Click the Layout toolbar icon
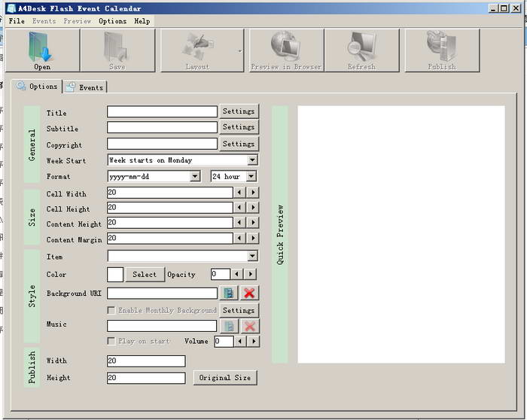This screenshot has height=420, width=527. tap(198, 50)
